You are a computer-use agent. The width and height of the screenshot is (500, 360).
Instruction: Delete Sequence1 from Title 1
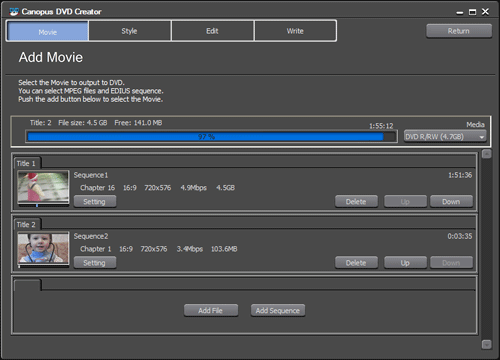click(356, 202)
